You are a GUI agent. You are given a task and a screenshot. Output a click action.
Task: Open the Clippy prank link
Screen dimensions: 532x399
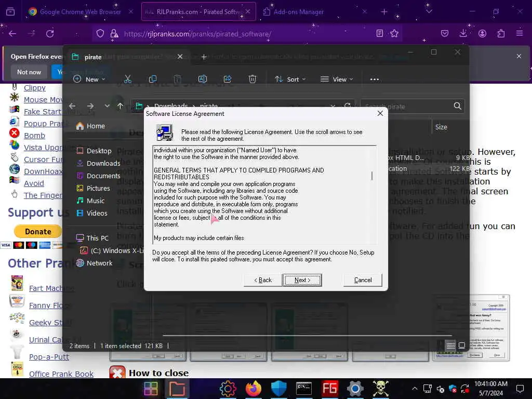pos(35,88)
